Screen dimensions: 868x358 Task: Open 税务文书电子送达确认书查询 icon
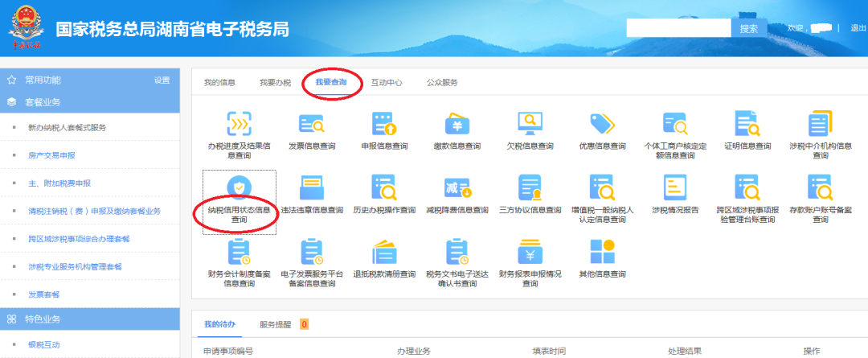click(457, 252)
